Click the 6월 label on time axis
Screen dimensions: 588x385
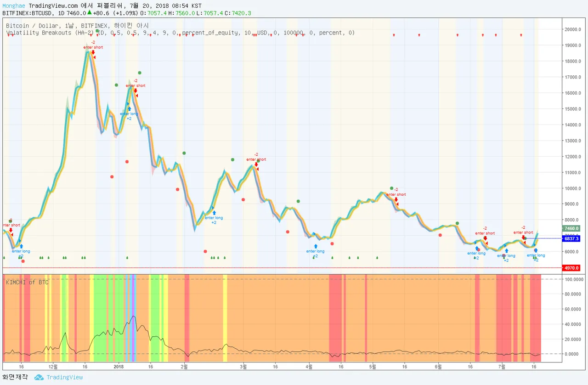[438, 367]
